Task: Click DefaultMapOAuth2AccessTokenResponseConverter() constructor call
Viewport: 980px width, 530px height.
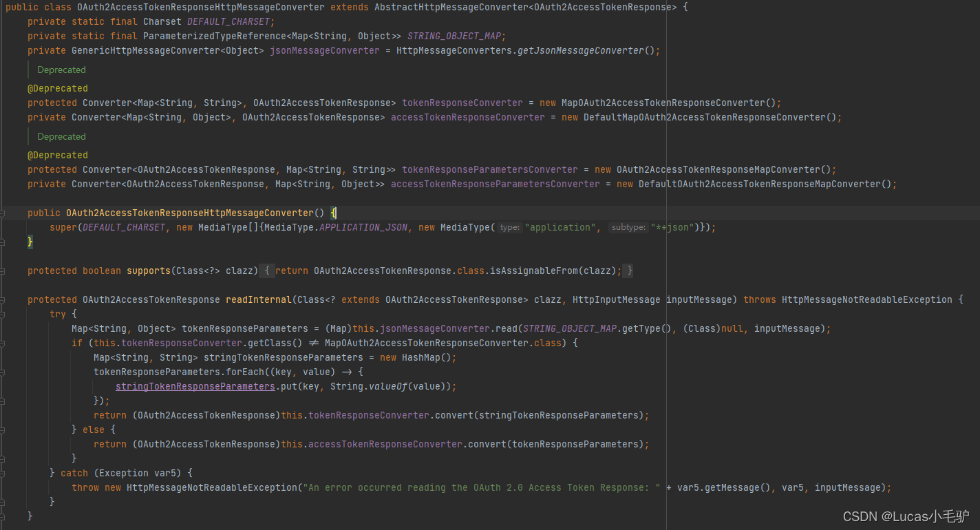Action: coord(710,118)
